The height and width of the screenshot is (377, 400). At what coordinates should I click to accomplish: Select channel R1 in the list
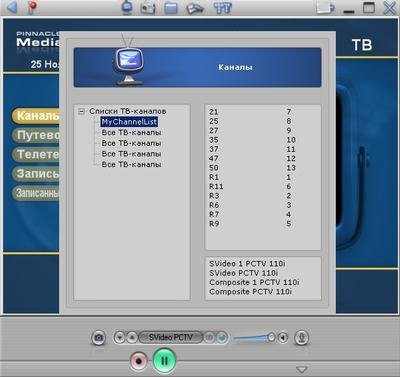[263, 177]
